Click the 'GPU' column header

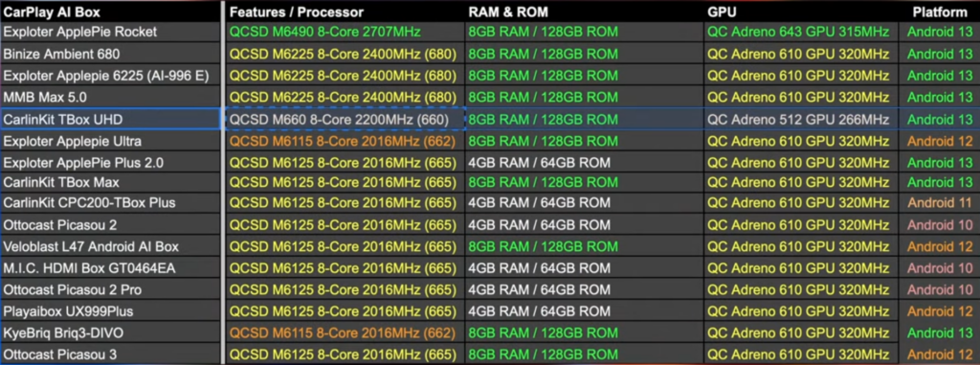point(801,11)
